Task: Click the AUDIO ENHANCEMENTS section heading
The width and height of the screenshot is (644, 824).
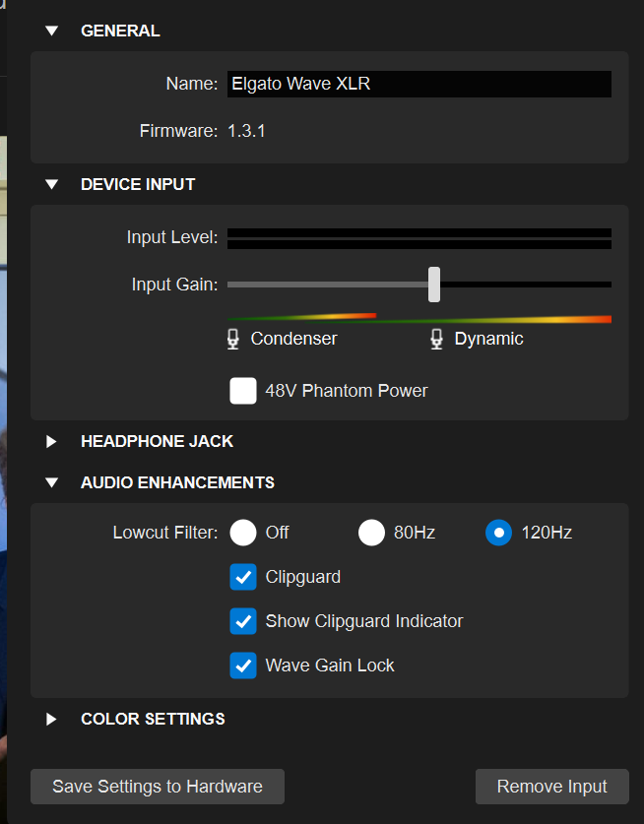Action: pyautogui.click(x=177, y=482)
